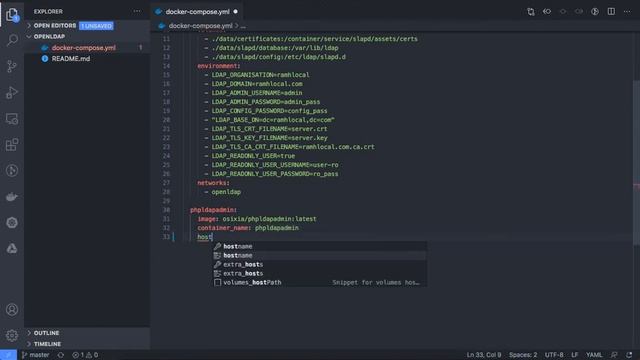Click line number 27 in gutter
This screenshot has width=640, height=360.
click(x=166, y=183)
